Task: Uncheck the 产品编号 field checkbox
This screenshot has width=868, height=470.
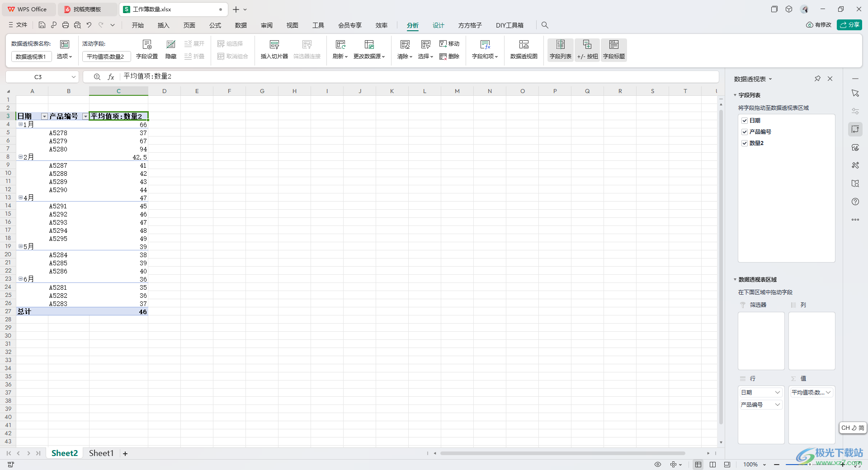Action: pos(745,132)
